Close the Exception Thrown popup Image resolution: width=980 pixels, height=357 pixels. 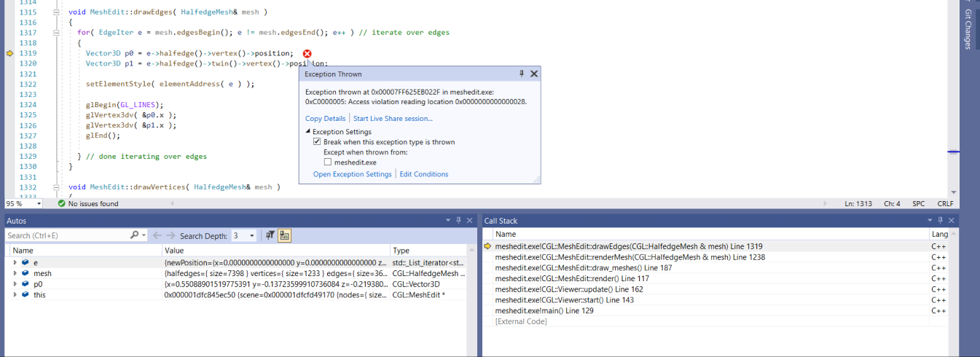coord(533,74)
